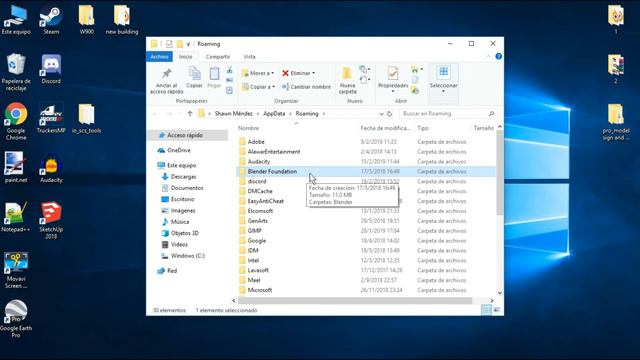Select the Blender Foundation folder

click(x=366, y=171)
